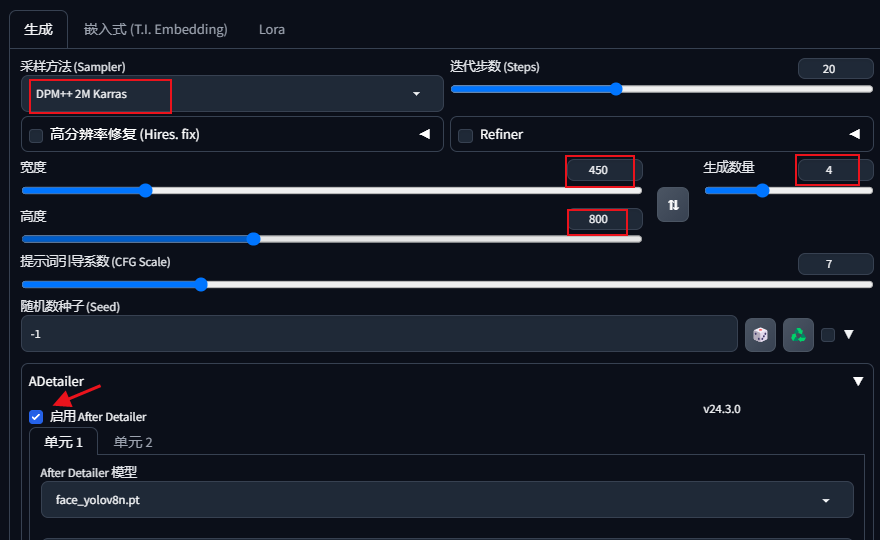
Task: Expand the Hires. fix triangle arrow
Action: [x=424, y=134]
